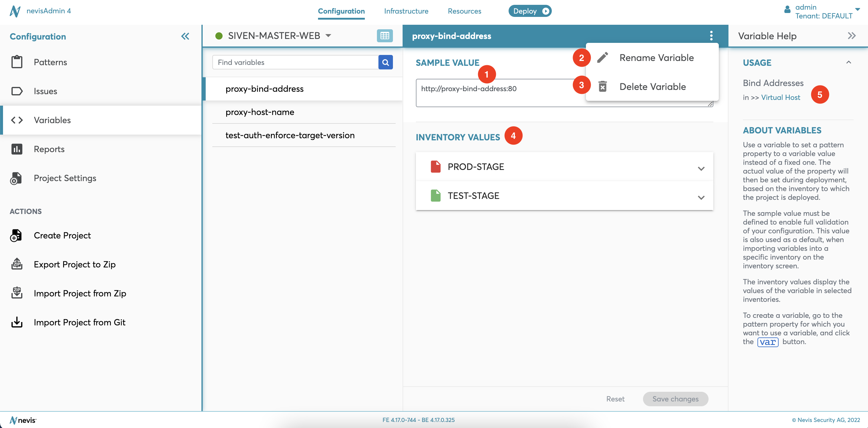The width and height of the screenshot is (868, 428).
Task: Expand the PROD-STAGE inventory values
Action: click(x=701, y=168)
